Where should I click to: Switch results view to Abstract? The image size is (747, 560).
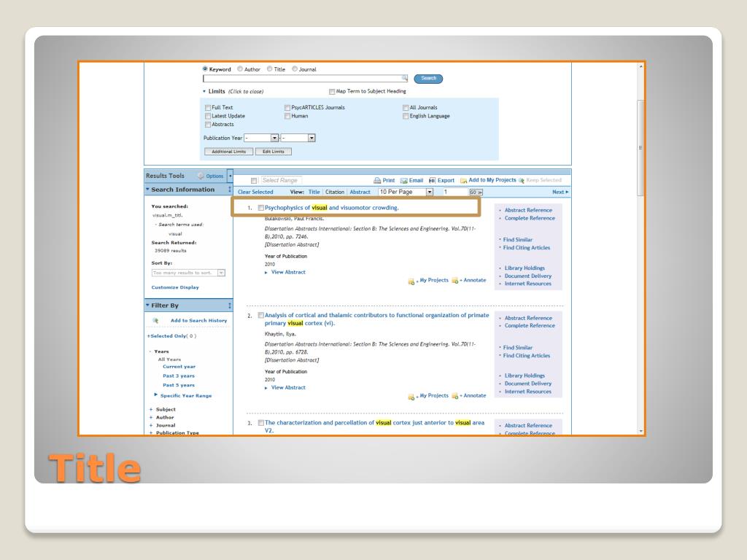pos(360,192)
